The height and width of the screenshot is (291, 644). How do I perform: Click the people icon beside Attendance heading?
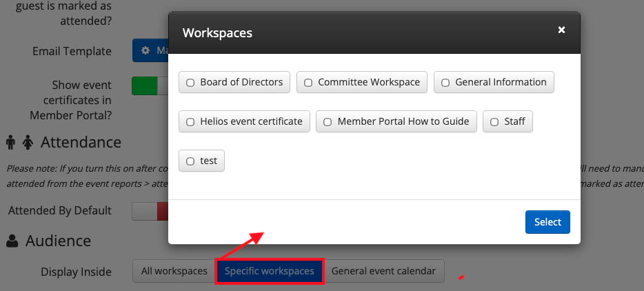pos(19,143)
